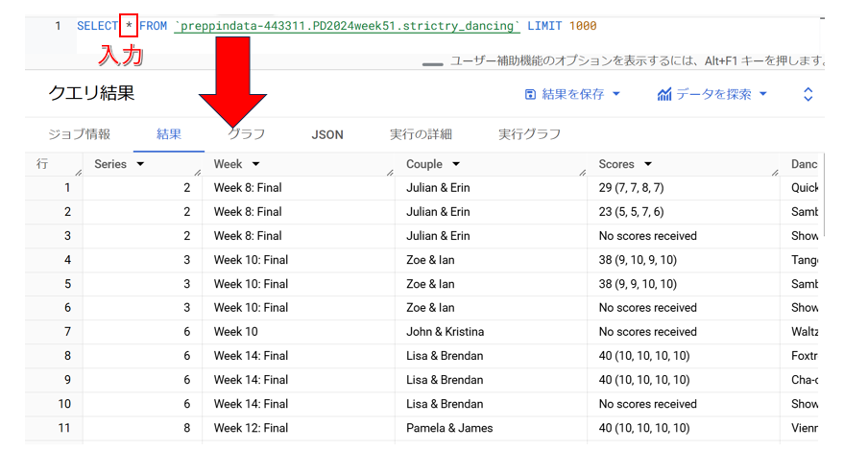Open the Week column sort menu
Viewport: 868px width, 473px height.
point(255,164)
